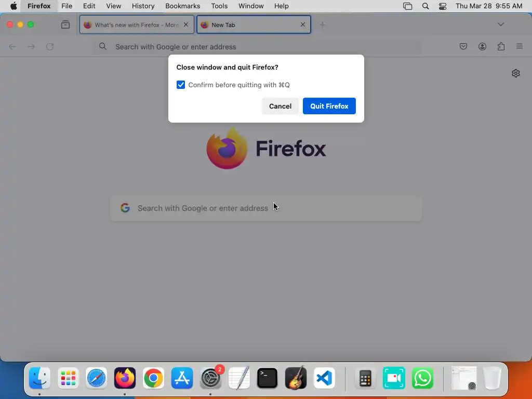The width and height of the screenshot is (532, 399).
Task: Open the Tools menu
Action: (x=220, y=6)
